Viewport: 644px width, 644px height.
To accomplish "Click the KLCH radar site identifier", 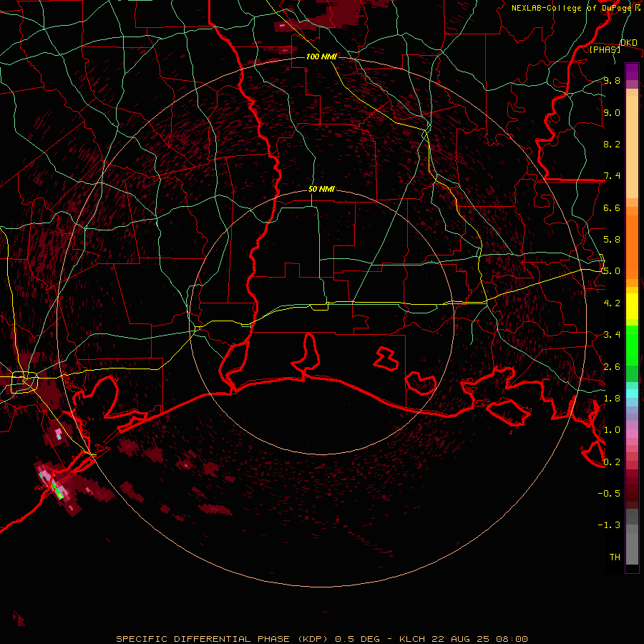I will pyautogui.click(x=412, y=639).
